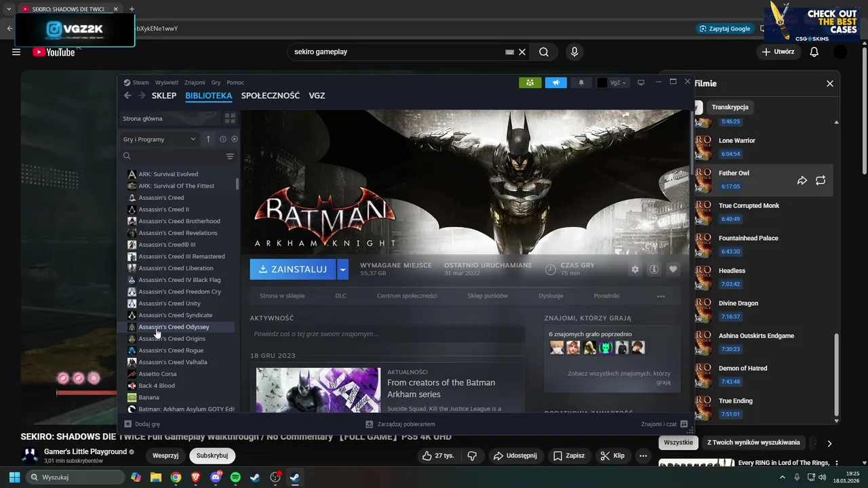
Task: Open more video actions ellipsis
Action: click(x=643, y=455)
